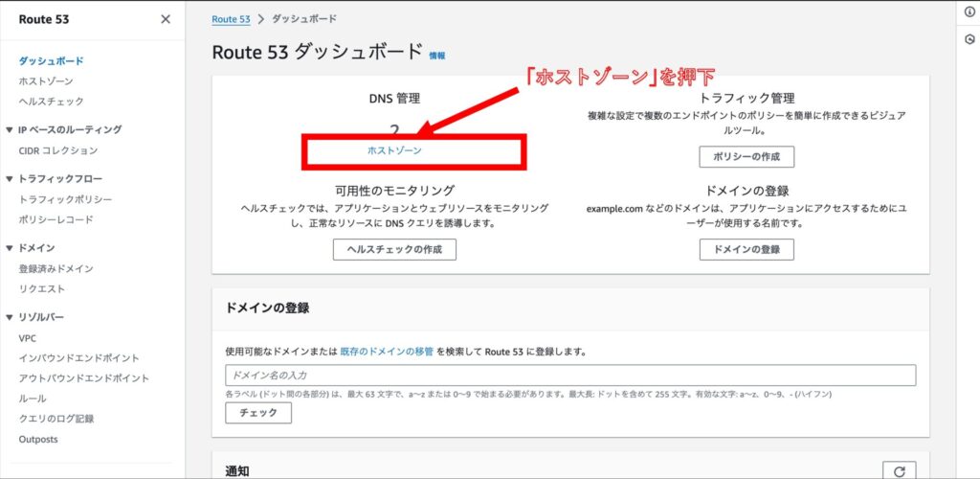Click the ホストゾーン link under DNS 管理

394,150
